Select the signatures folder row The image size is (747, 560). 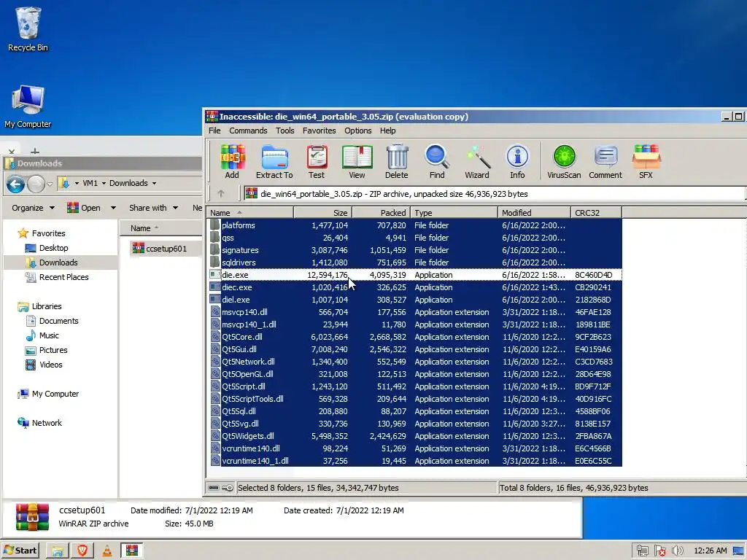pyautogui.click(x=415, y=250)
